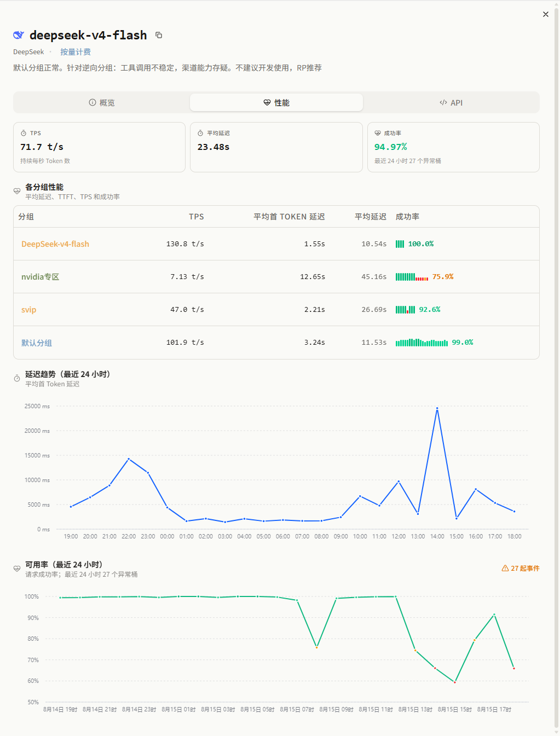Click the 可用率 heartbeat icon
The width and height of the screenshot is (560, 736).
[17, 569]
